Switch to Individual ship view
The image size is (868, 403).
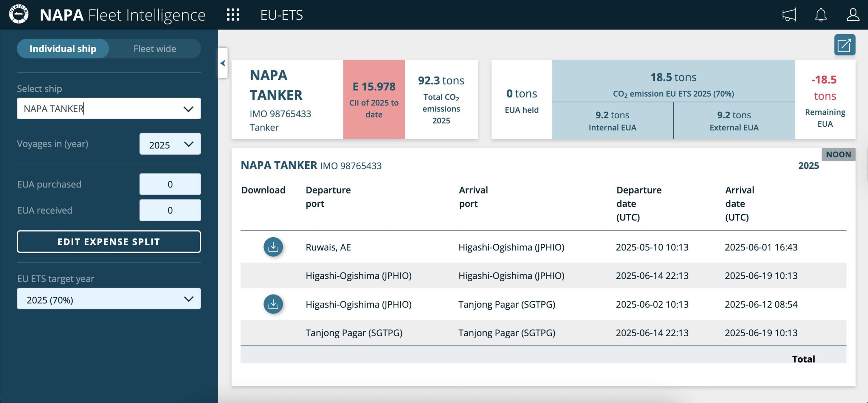coord(63,48)
